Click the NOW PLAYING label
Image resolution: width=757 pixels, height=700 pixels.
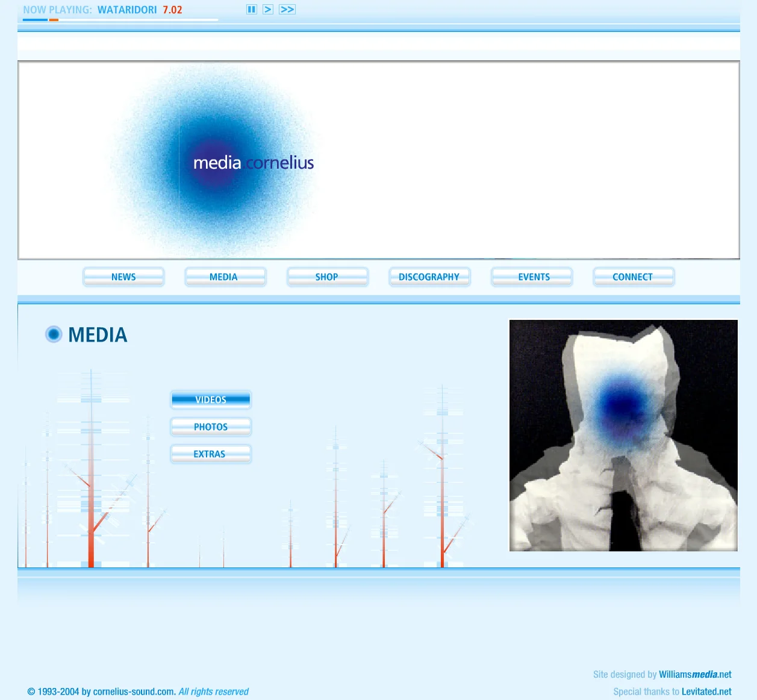57,10
